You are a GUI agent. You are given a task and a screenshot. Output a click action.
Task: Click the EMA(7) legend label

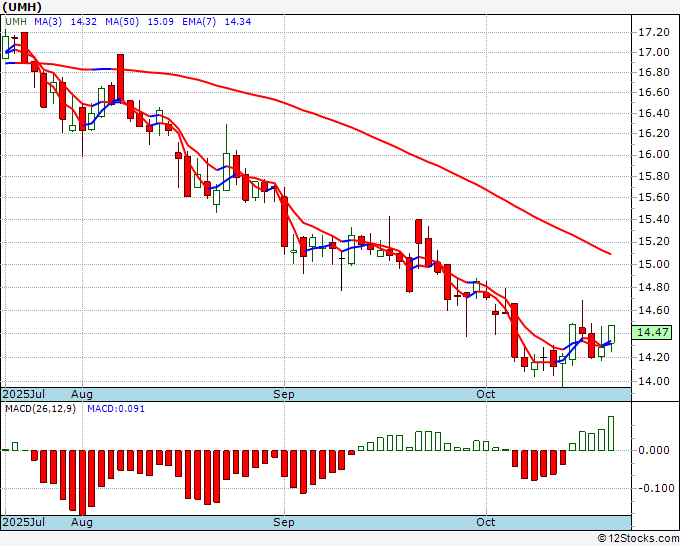(199, 22)
